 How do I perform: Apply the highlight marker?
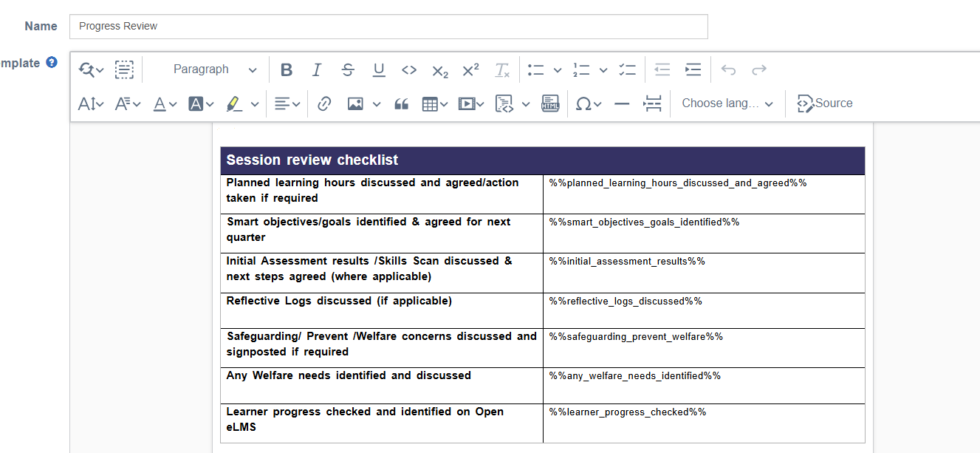[234, 103]
